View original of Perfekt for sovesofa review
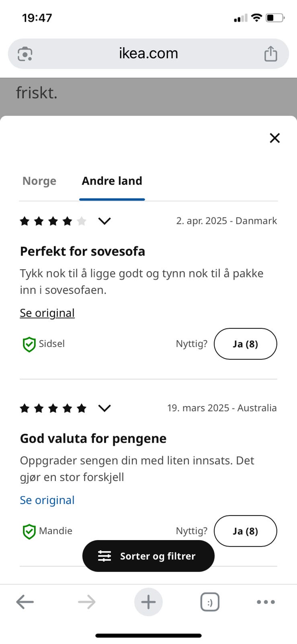This screenshot has width=297, height=644. [47, 313]
